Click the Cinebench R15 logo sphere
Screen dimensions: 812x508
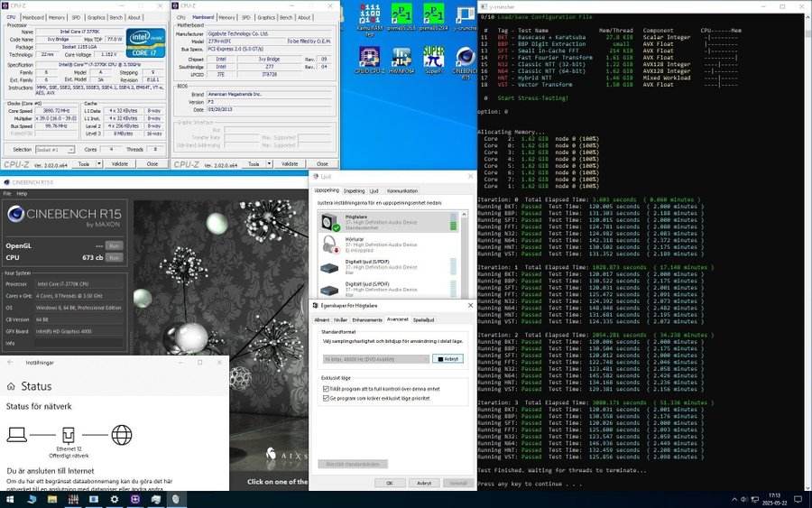tap(15, 214)
